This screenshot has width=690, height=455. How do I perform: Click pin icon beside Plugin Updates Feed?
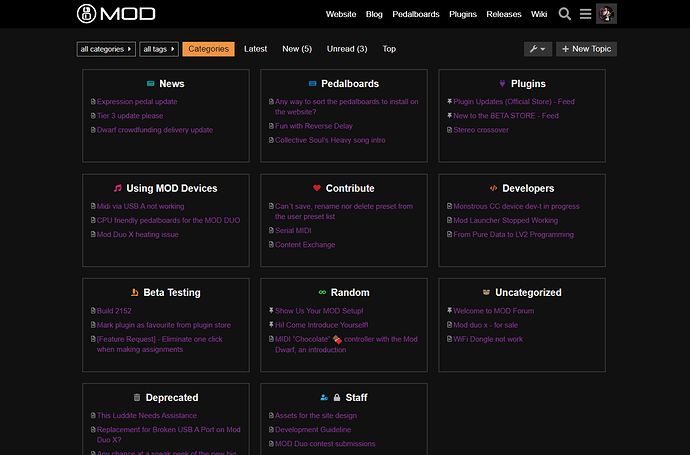click(449, 102)
